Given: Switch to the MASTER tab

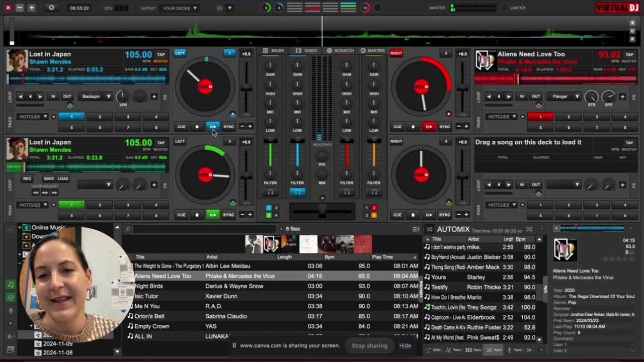Looking at the screenshot, I should (373, 51).
